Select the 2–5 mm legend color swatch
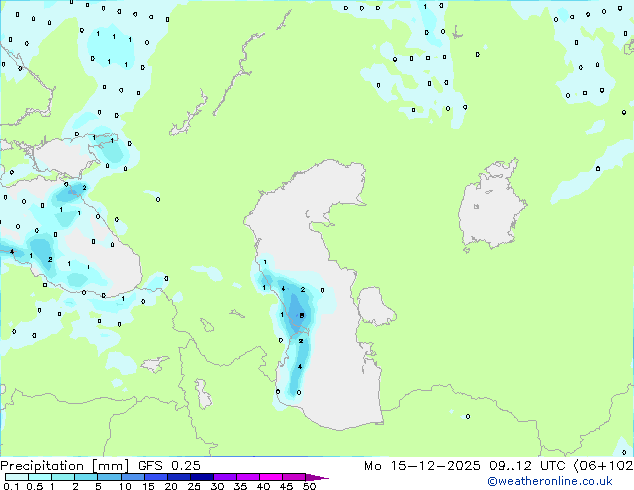This screenshot has height=490, width=634. point(86,477)
